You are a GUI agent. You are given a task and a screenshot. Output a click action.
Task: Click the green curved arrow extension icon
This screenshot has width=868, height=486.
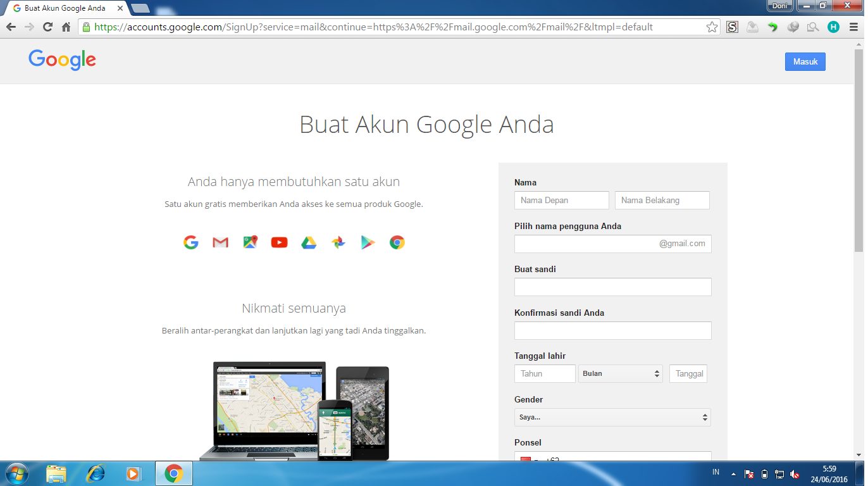click(772, 27)
